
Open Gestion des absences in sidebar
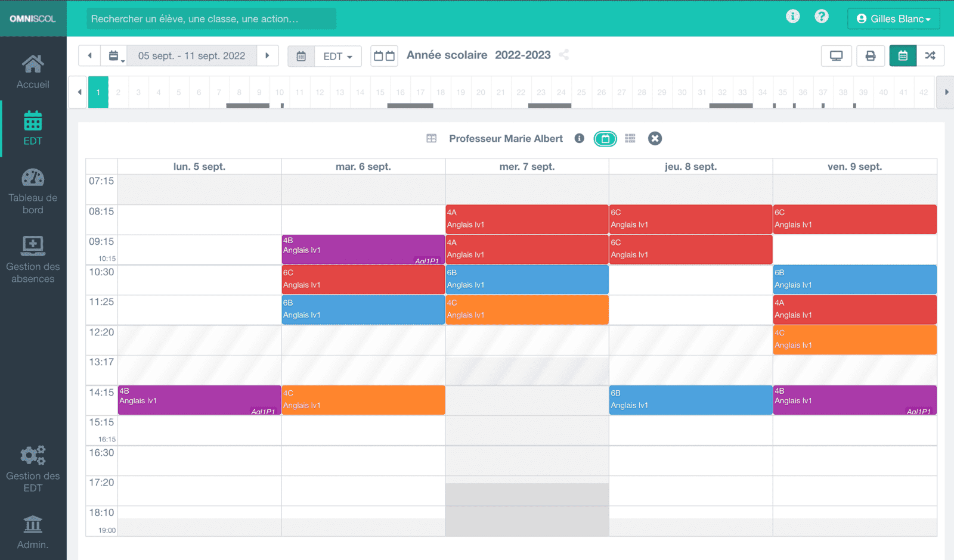point(33,260)
